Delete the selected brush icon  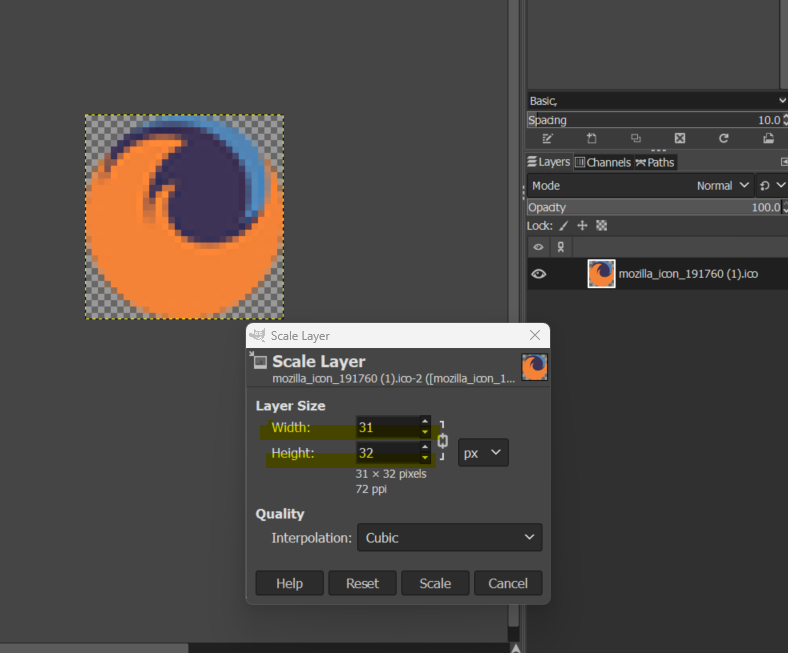coord(680,138)
